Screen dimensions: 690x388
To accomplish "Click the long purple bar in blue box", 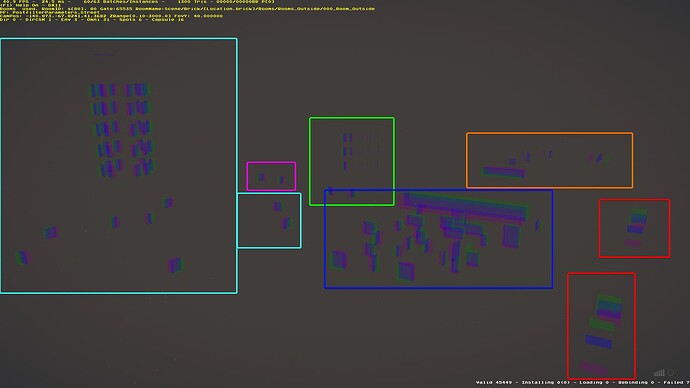I will pyautogui.click(x=464, y=206).
